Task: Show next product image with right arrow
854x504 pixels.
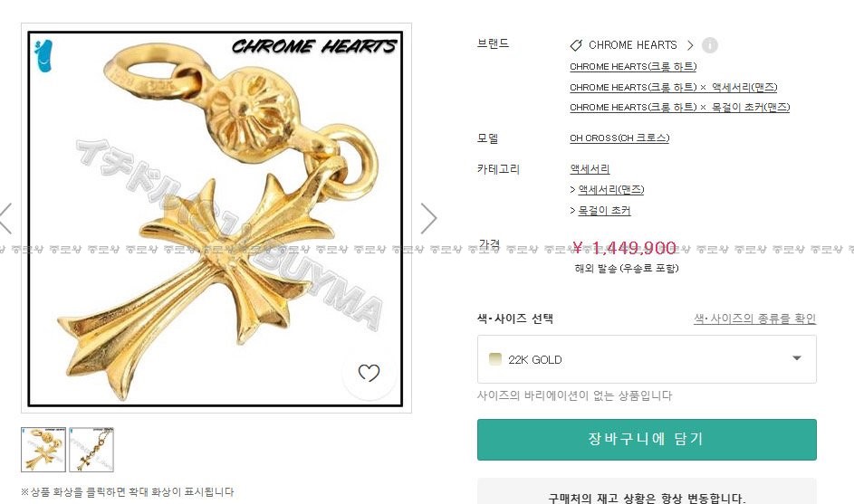Action: 428,219
